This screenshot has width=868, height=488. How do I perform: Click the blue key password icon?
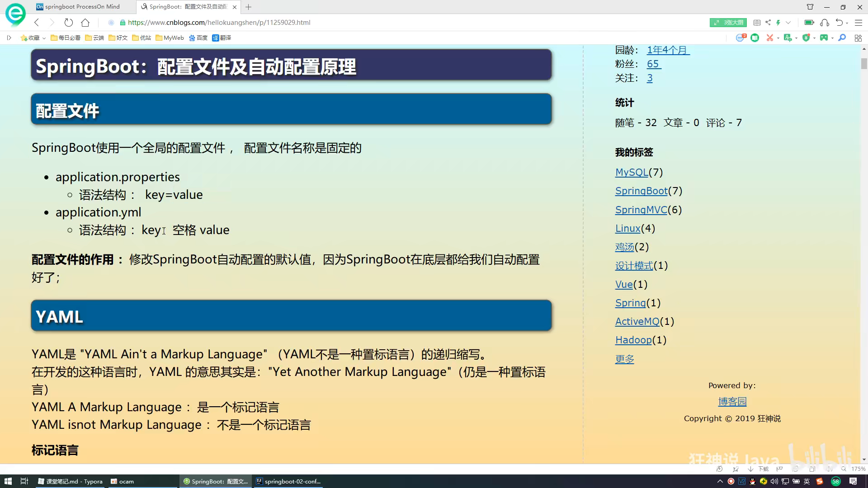click(842, 38)
